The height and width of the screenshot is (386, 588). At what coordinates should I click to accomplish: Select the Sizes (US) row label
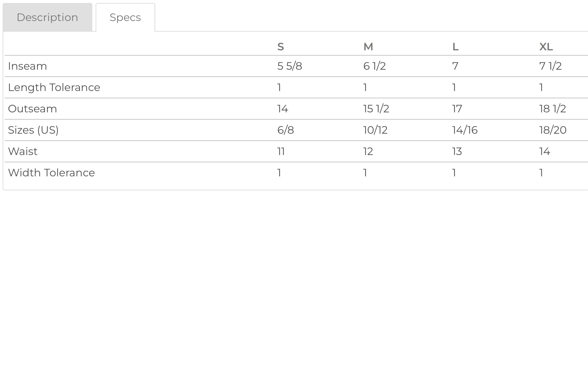pyautogui.click(x=33, y=130)
